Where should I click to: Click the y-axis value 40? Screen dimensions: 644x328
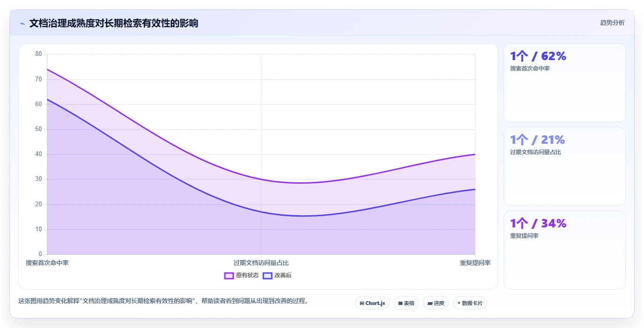click(x=38, y=154)
